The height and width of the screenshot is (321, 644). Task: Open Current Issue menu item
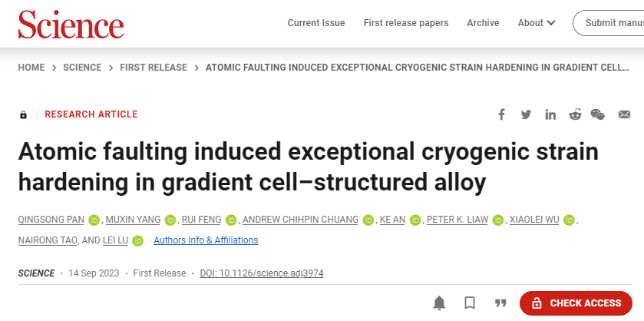[x=316, y=23]
